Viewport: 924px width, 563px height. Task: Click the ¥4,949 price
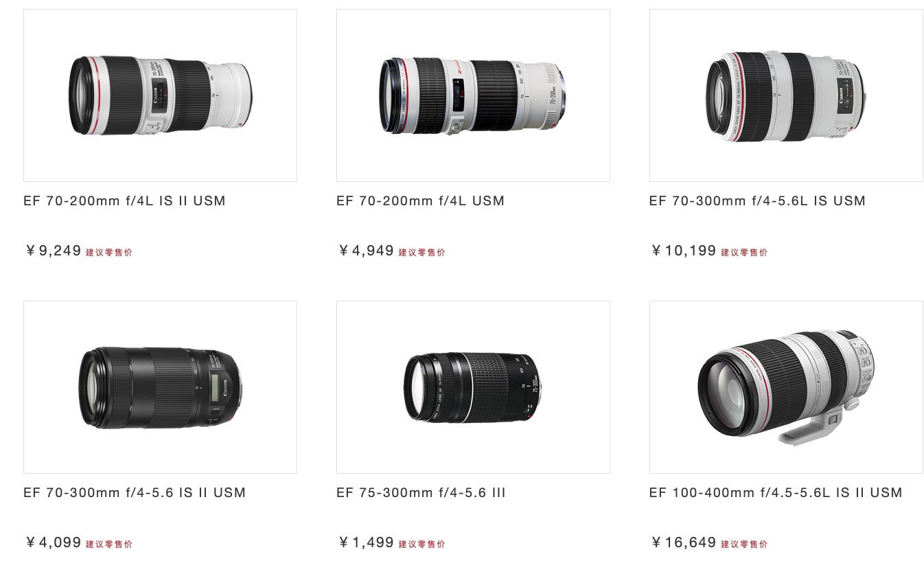tap(366, 251)
